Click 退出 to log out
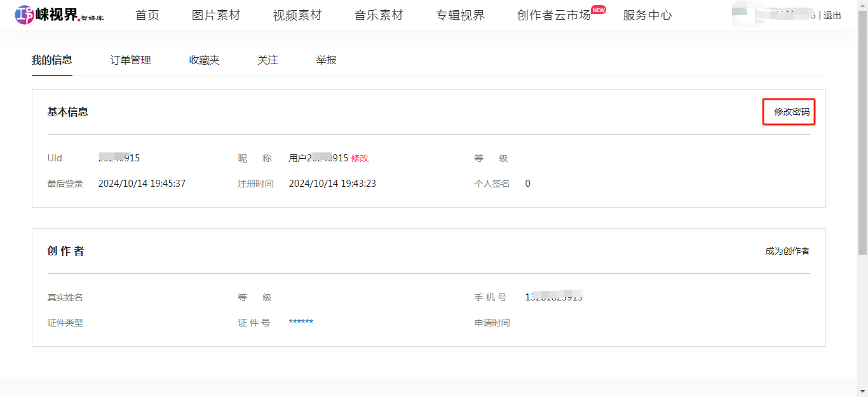868x397 pixels. 832,15
